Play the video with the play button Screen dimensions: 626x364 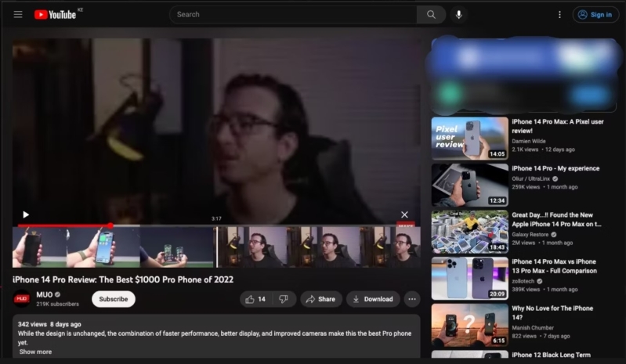point(26,215)
